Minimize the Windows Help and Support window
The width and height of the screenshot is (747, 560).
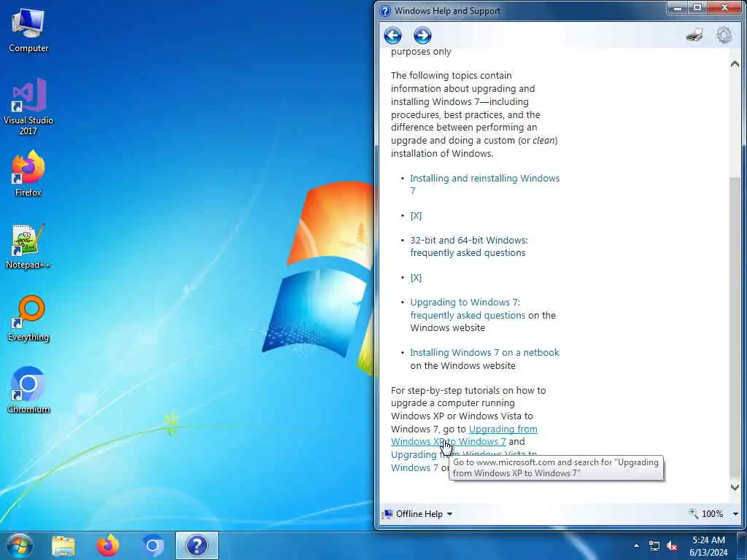[x=678, y=7]
